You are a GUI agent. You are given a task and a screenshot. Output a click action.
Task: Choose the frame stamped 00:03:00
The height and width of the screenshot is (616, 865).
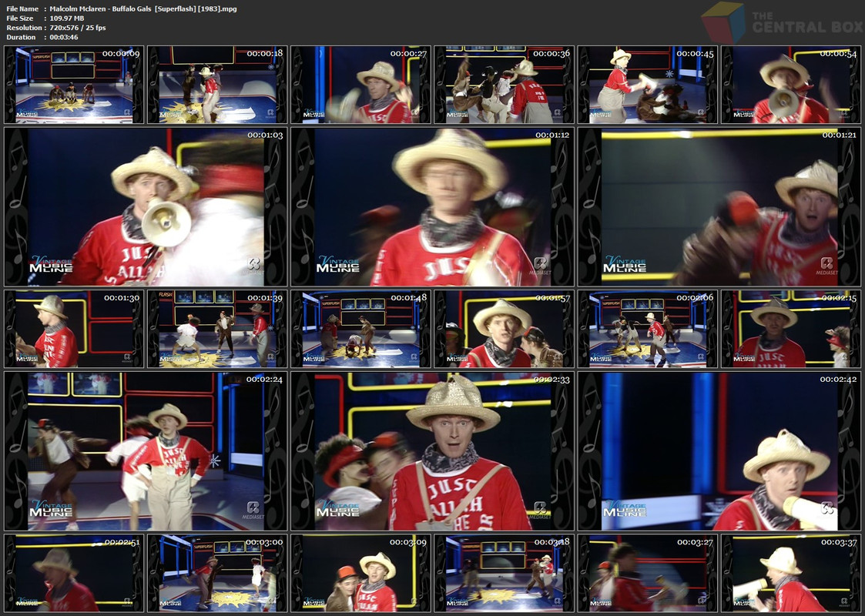217,573
